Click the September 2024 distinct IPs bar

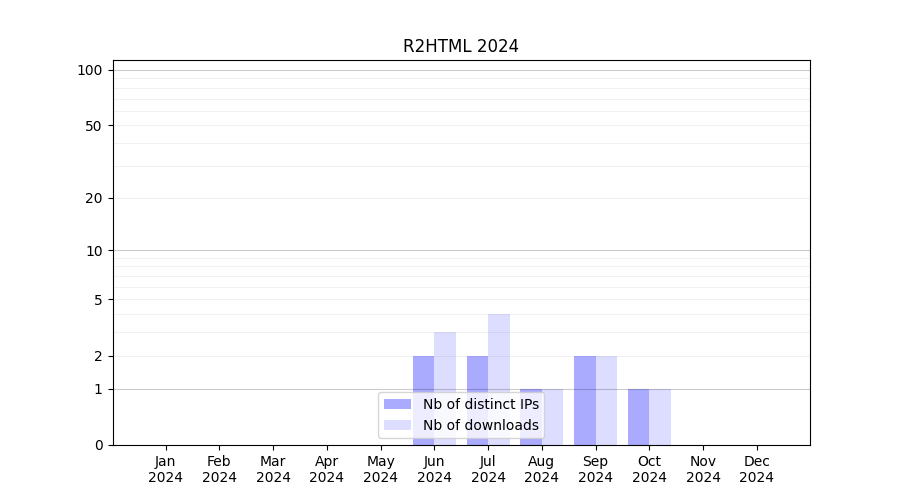(x=584, y=400)
